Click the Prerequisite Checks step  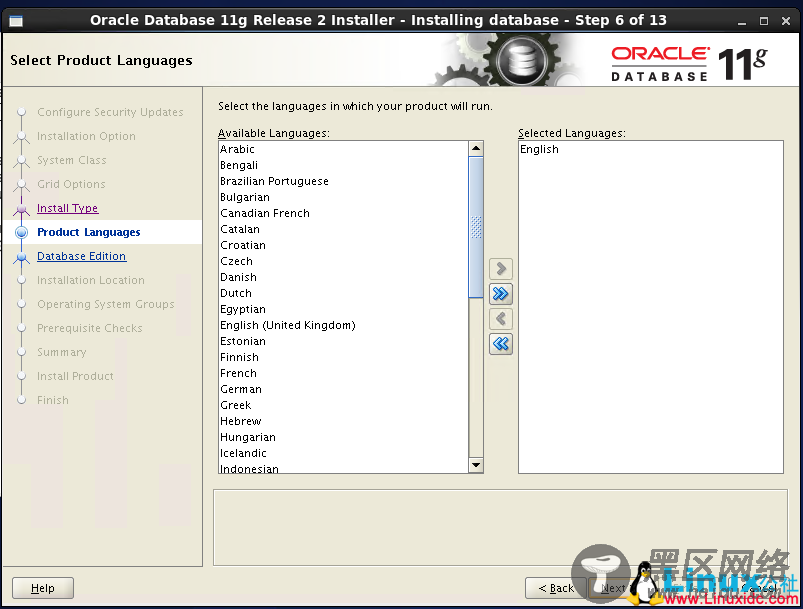(x=90, y=328)
